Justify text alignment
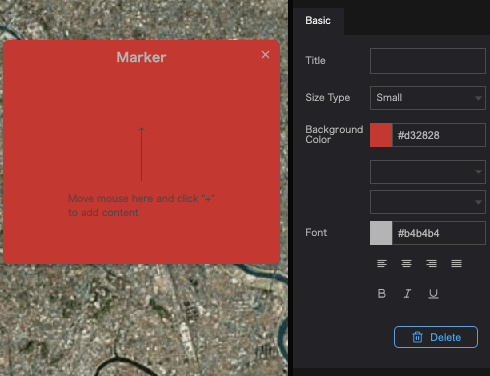490x376 pixels. [x=456, y=264]
